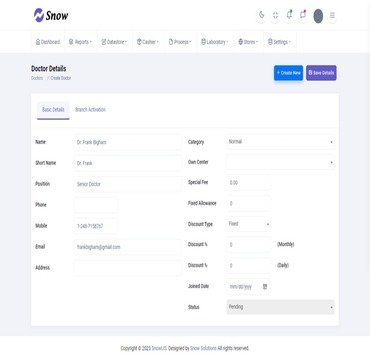Viewport: 370px width, 360px height.
Task: Click the daily Discount % field
Action: click(x=248, y=266)
